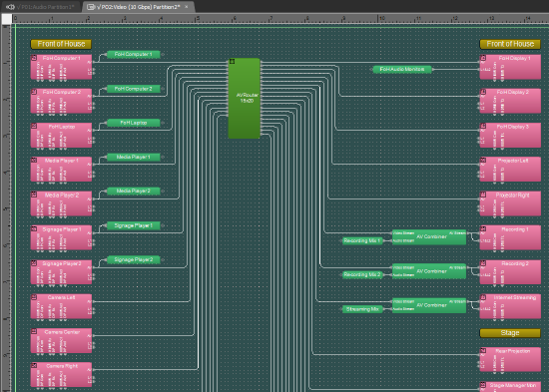Click the white ruler origin box at top-left corner

coord(6,19)
